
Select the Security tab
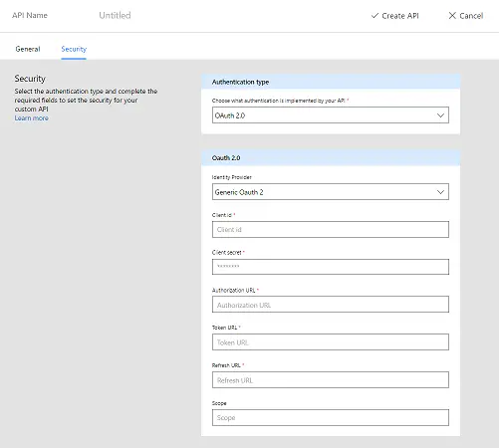coord(74,49)
